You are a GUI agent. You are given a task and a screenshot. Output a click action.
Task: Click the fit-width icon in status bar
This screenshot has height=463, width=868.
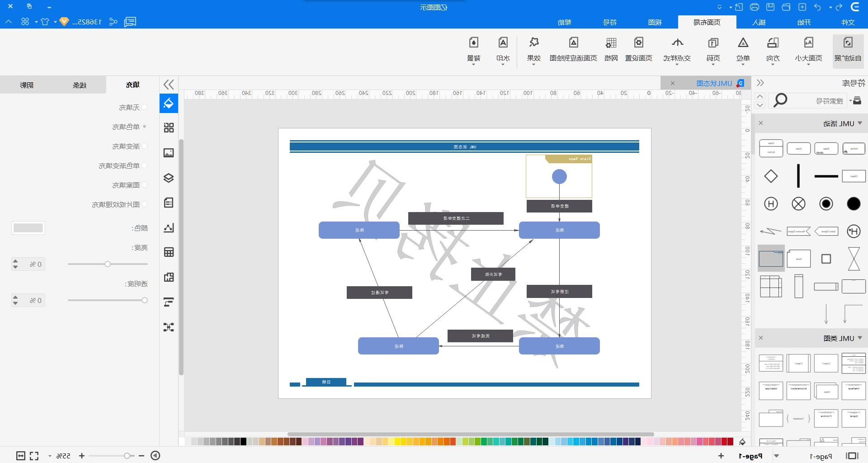20,456
